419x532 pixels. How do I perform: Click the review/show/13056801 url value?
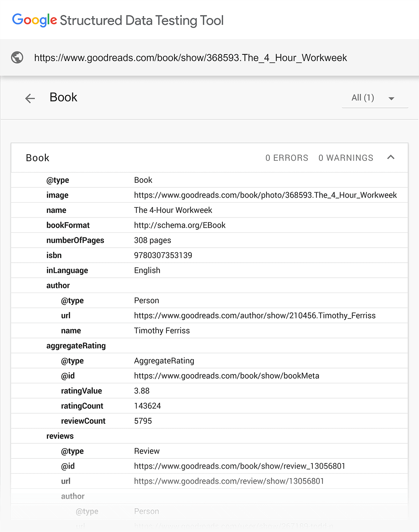tap(229, 481)
